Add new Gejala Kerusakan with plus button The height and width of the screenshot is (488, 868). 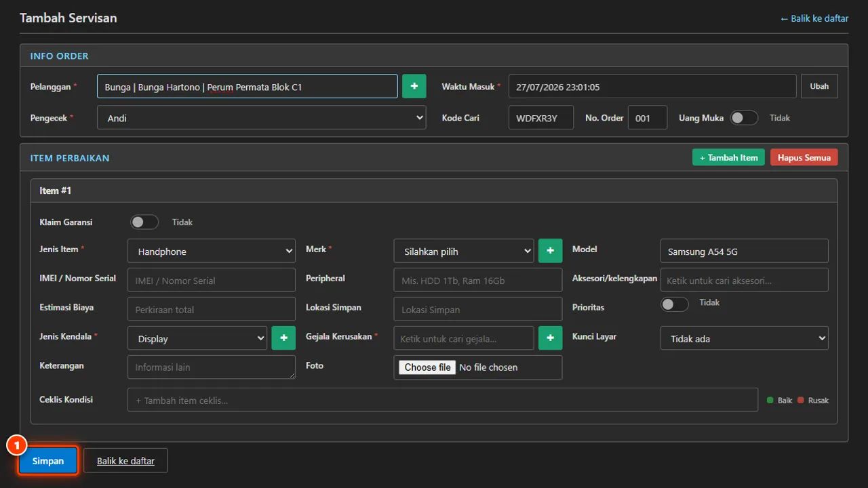coord(550,338)
